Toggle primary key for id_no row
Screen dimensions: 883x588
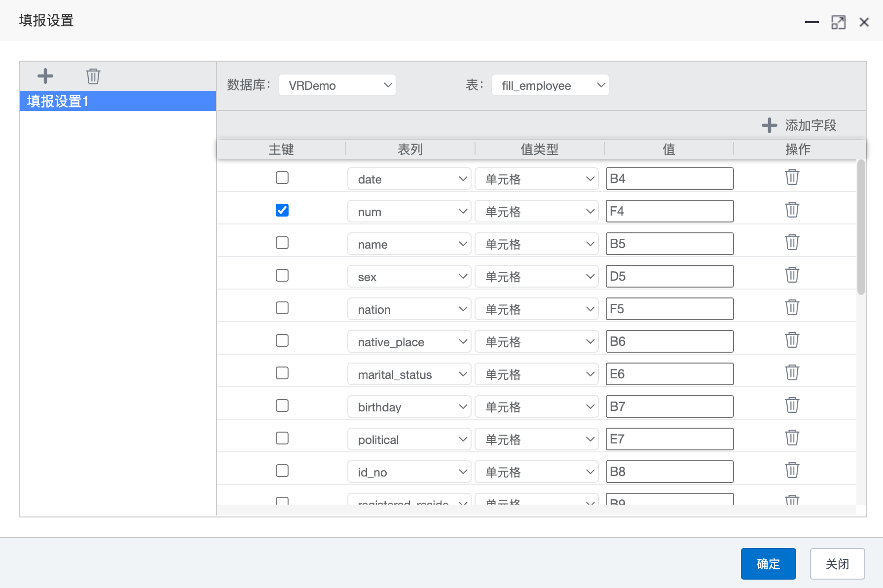click(282, 471)
